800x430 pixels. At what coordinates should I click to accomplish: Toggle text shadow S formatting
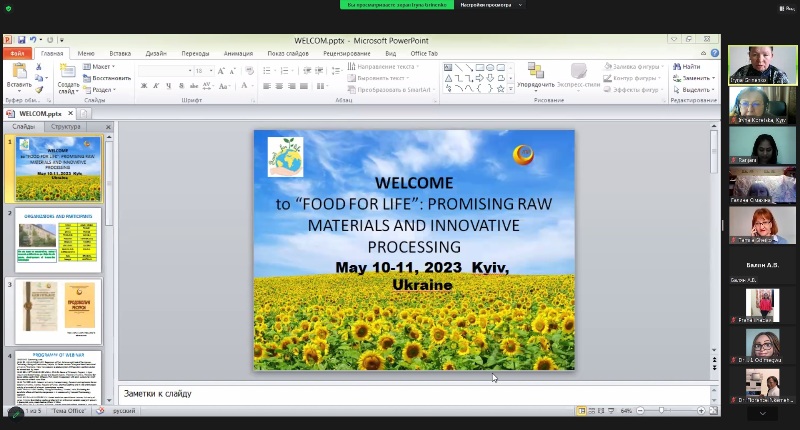click(181, 86)
